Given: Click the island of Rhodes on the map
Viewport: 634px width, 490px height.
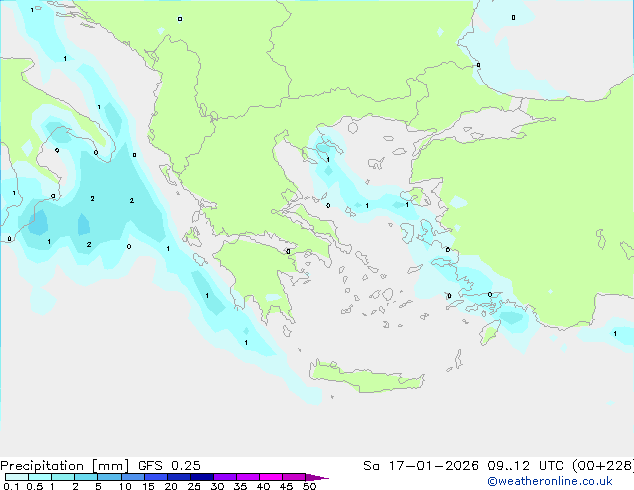Looking at the screenshot, I should tap(490, 332).
